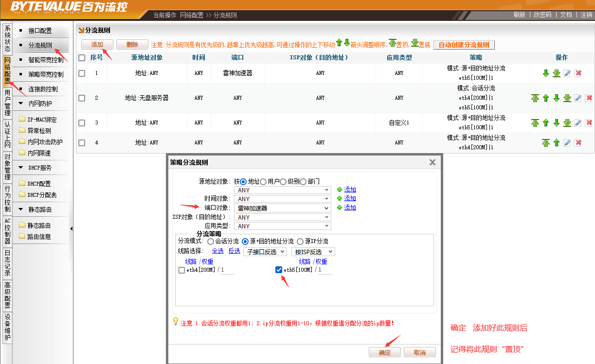Viewport: 595px width, 364px height.
Task: Uncheck the eth5[100M] line checkbox
Action: click(279, 270)
